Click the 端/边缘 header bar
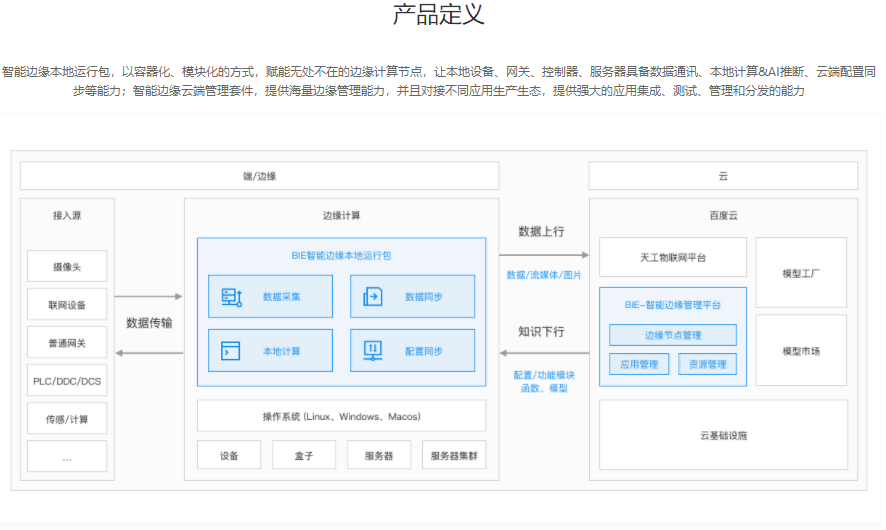The image size is (886, 530). (x=259, y=176)
